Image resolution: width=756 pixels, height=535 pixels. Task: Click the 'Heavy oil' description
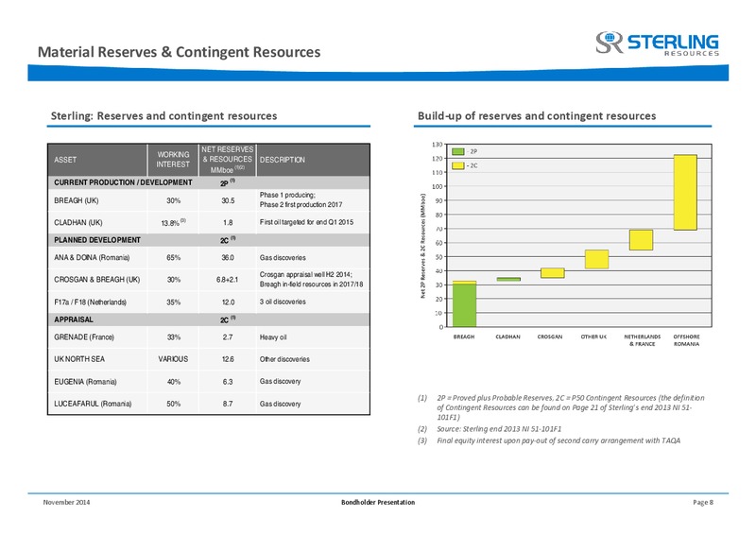click(273, 337)
